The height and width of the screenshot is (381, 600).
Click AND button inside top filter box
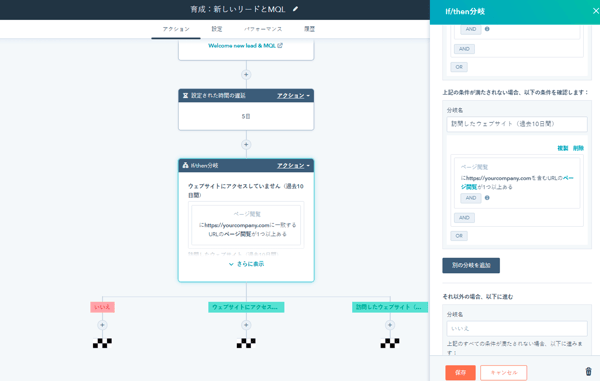[471, 29]
